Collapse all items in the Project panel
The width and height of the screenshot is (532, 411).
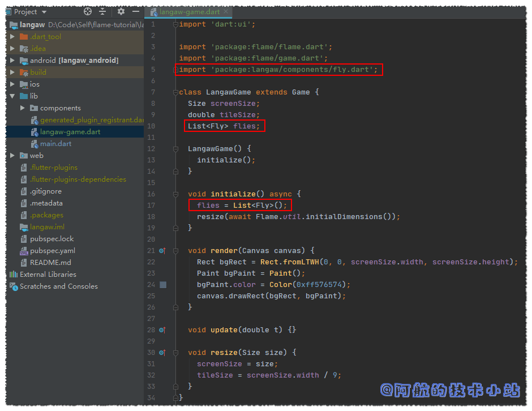tap(102, 11)
